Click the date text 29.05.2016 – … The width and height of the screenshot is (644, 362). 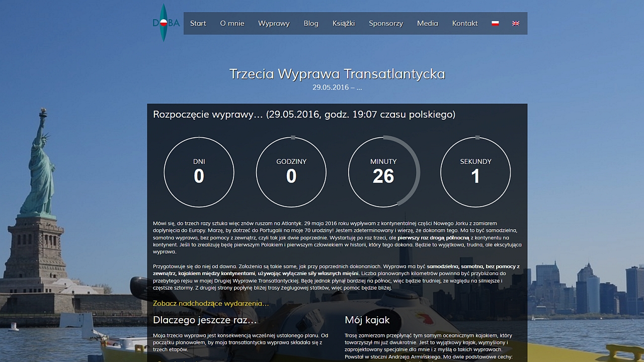337,87
